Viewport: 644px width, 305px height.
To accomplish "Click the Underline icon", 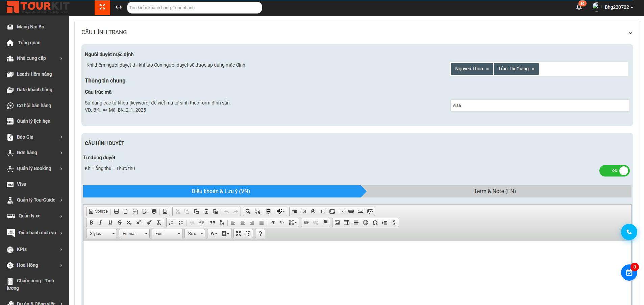I will click(x=110, y=222).
